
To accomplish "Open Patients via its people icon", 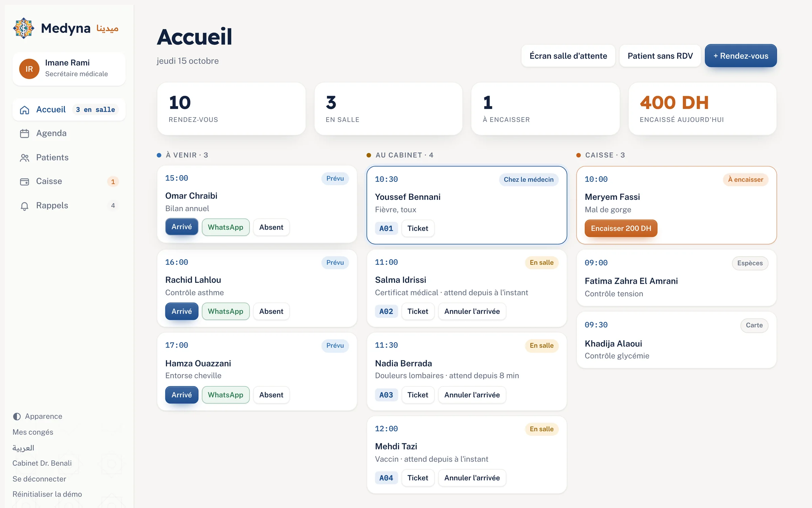I will (x=24, y=158).
